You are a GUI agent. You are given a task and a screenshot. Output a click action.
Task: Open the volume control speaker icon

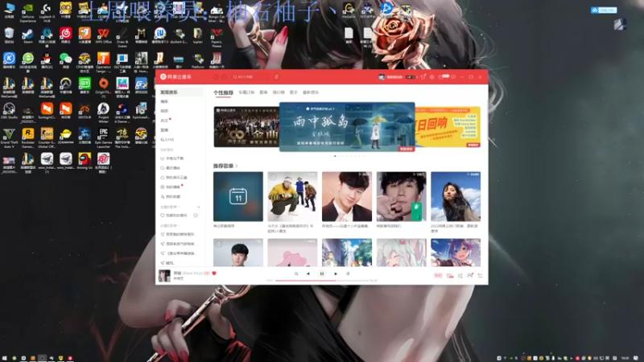pos(460,276)
